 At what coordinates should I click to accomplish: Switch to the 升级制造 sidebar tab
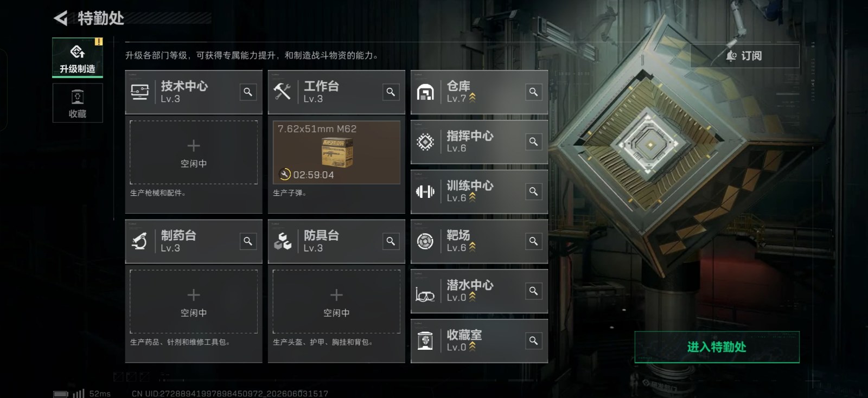[78, 57]
